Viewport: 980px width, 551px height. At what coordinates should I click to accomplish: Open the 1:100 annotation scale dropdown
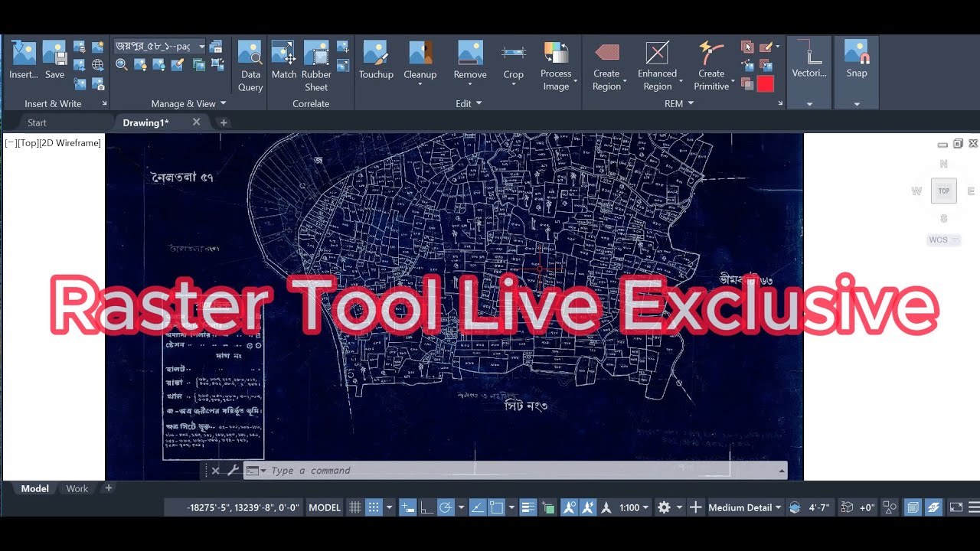coord(635,507)
